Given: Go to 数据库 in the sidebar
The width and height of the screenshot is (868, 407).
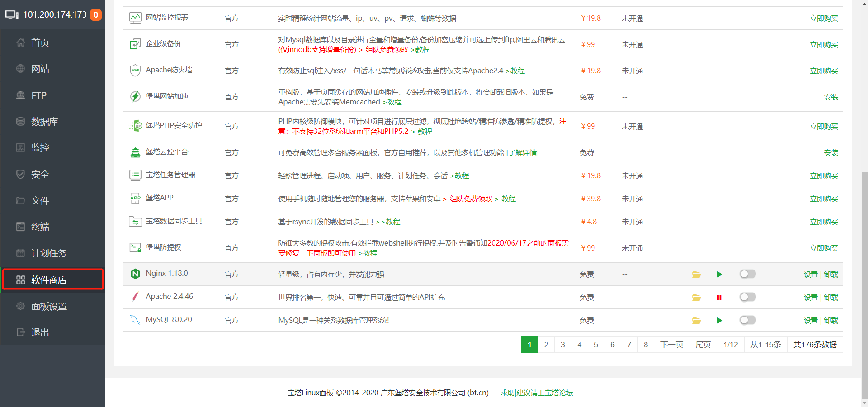Looking at the screenshot, I should pos(44,122).
